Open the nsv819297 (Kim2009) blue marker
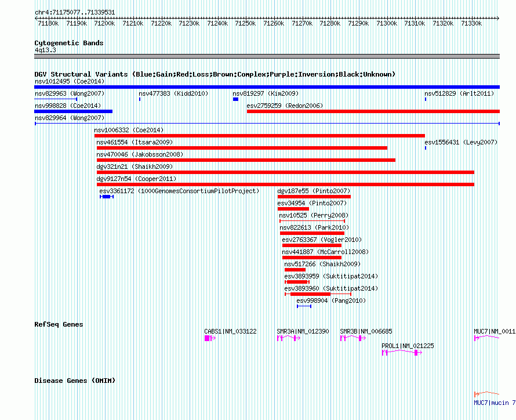516x420 pixels. 235,99
